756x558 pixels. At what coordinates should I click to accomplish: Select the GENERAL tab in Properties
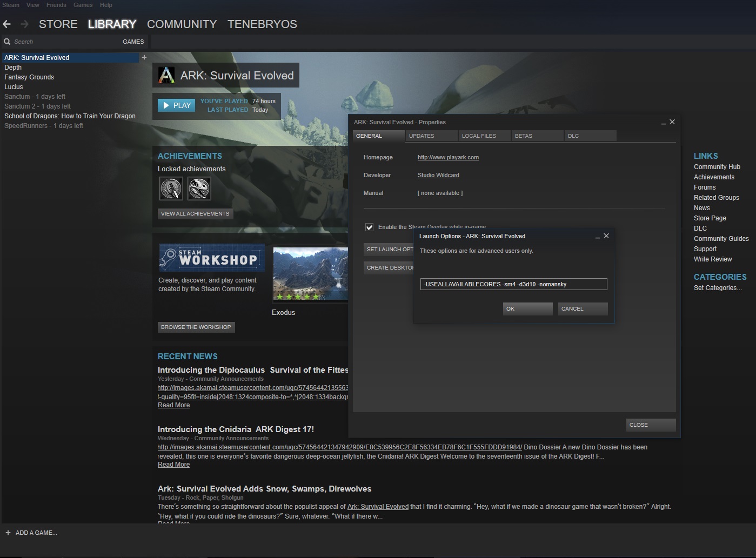tap(378, 136)
